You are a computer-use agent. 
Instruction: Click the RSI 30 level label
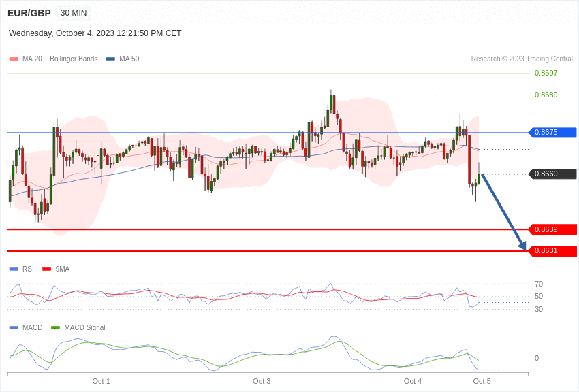539,309
